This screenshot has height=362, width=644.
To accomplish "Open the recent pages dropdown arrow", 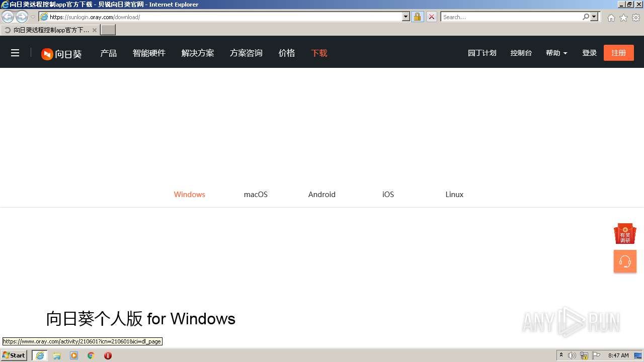I will pos(33,17).
